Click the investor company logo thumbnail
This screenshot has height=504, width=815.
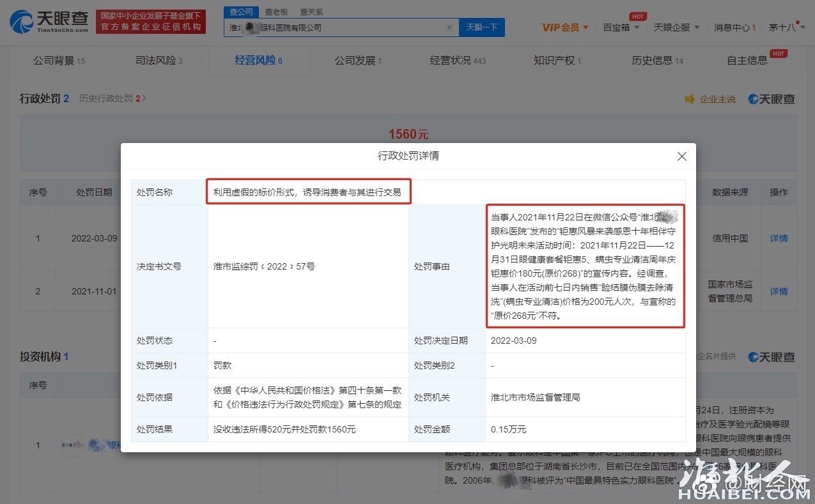tap(73, 445)
